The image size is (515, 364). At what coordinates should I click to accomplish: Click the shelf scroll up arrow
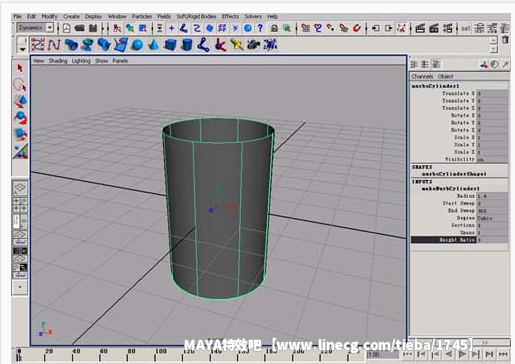(494, 40)
